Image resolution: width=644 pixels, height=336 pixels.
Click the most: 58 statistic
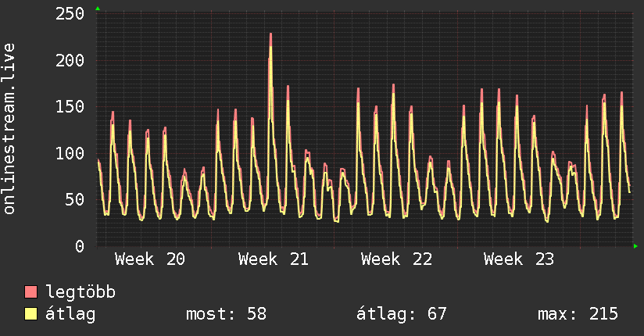point(227,314)
